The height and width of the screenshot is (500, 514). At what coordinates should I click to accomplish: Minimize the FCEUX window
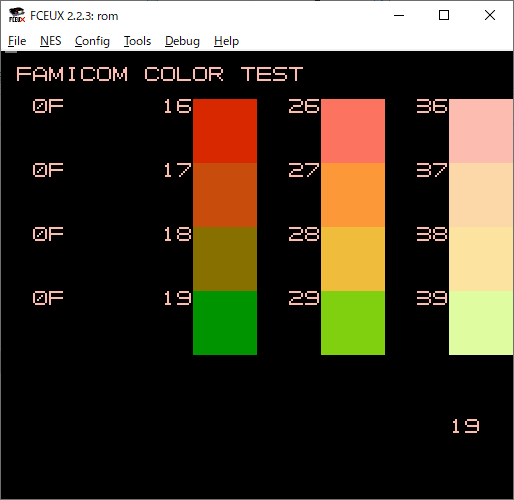click(399, 15)
